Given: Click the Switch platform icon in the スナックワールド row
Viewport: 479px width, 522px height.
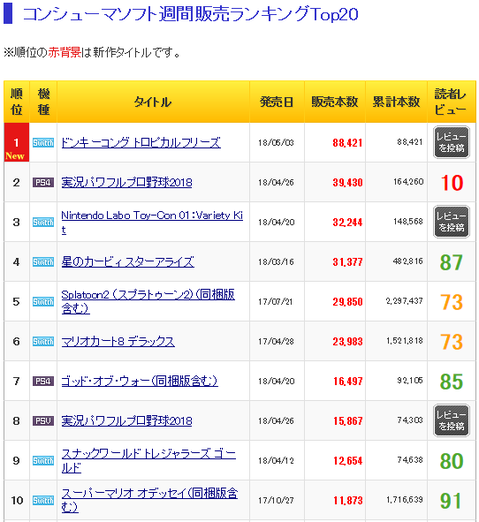Looking at the screenshot, I should coord(43,461).
